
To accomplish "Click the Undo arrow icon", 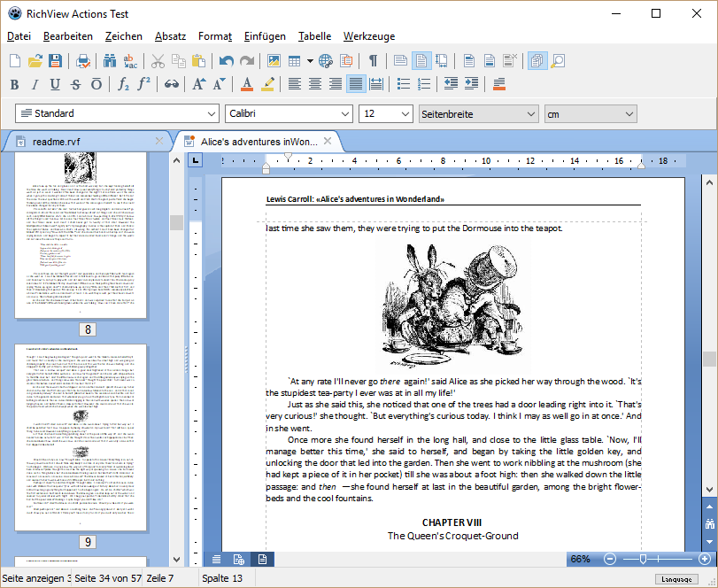I will pyautogui.click(x=227, y=61).
